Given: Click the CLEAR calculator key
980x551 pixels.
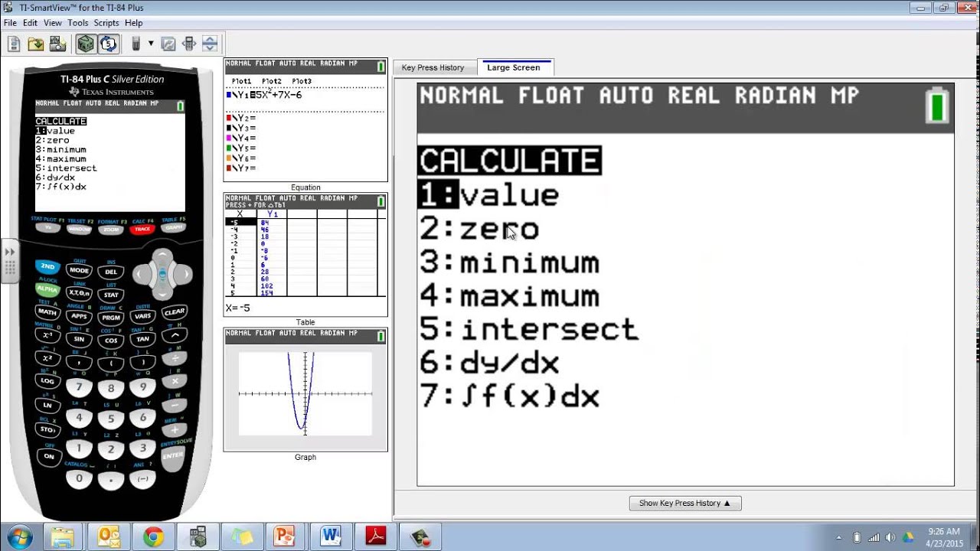Looking at the screenshot, I should point(175,311).
